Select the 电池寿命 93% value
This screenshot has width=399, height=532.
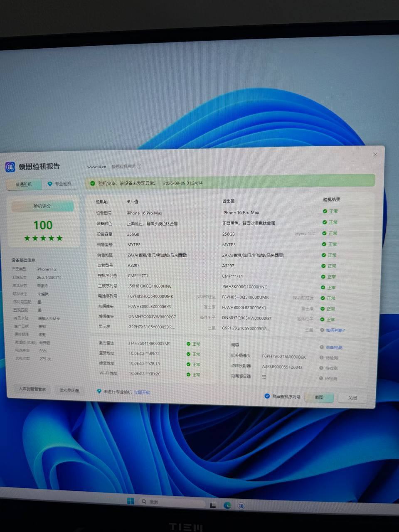43,350
